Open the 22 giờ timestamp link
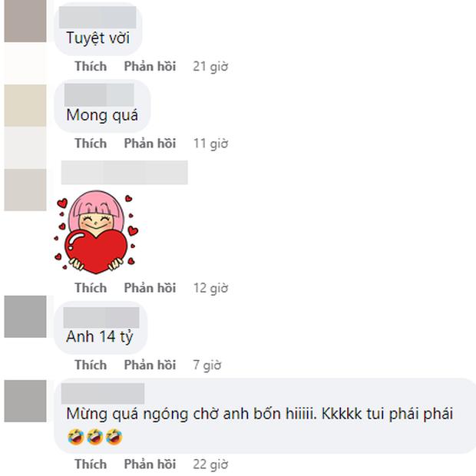476x476 pixels. coord(210,464)
